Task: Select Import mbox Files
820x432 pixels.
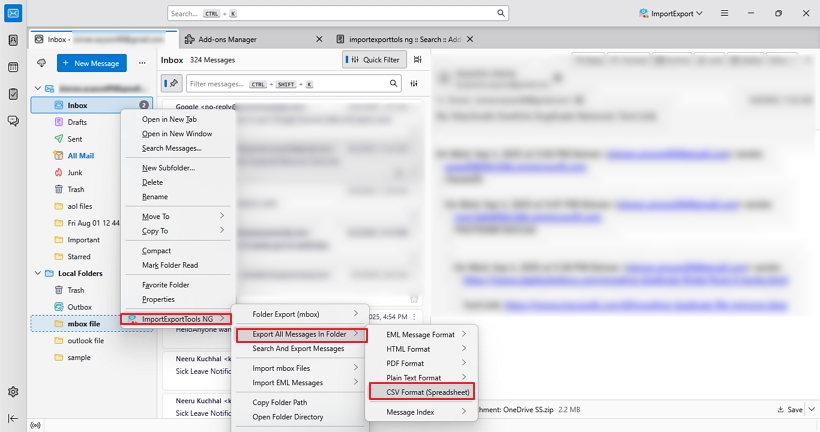Action: [301, 368]
